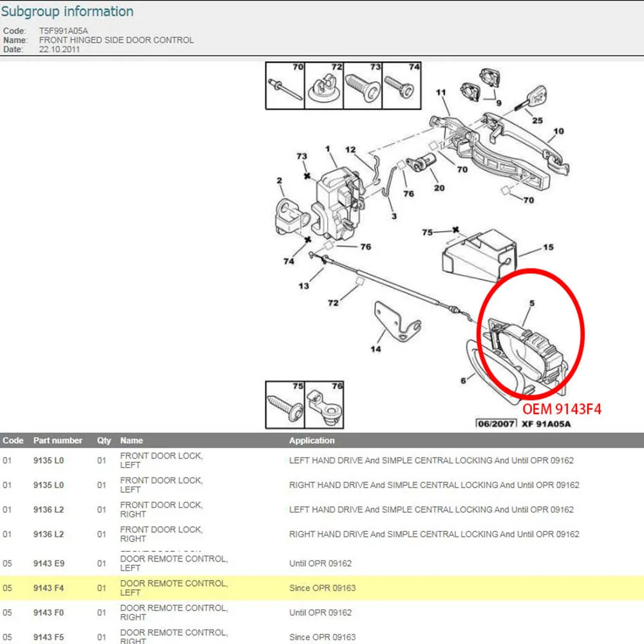644x644 pixels.
Task: Select part number 9143 F5
Action: [49, 638]
